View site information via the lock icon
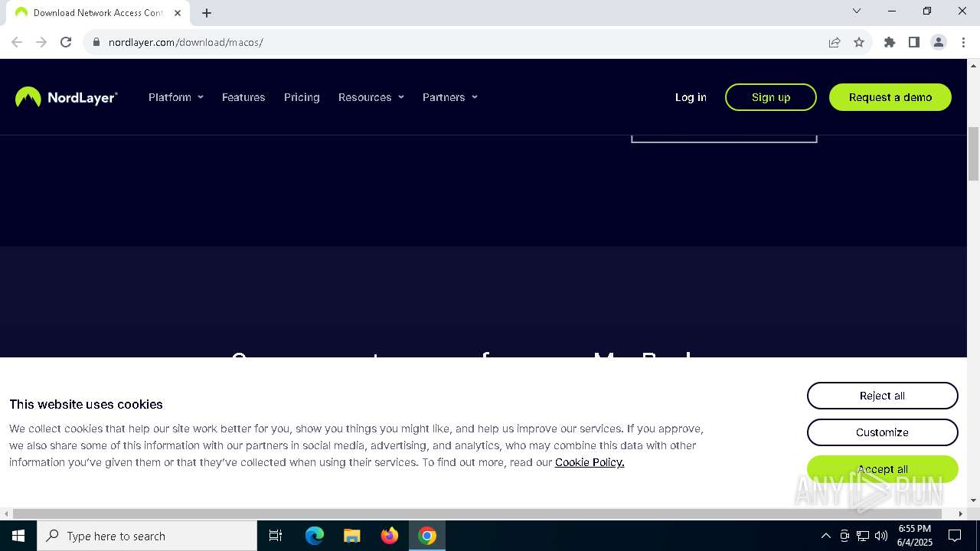This screenshot has width=980, height=551. tap(96, 42)
